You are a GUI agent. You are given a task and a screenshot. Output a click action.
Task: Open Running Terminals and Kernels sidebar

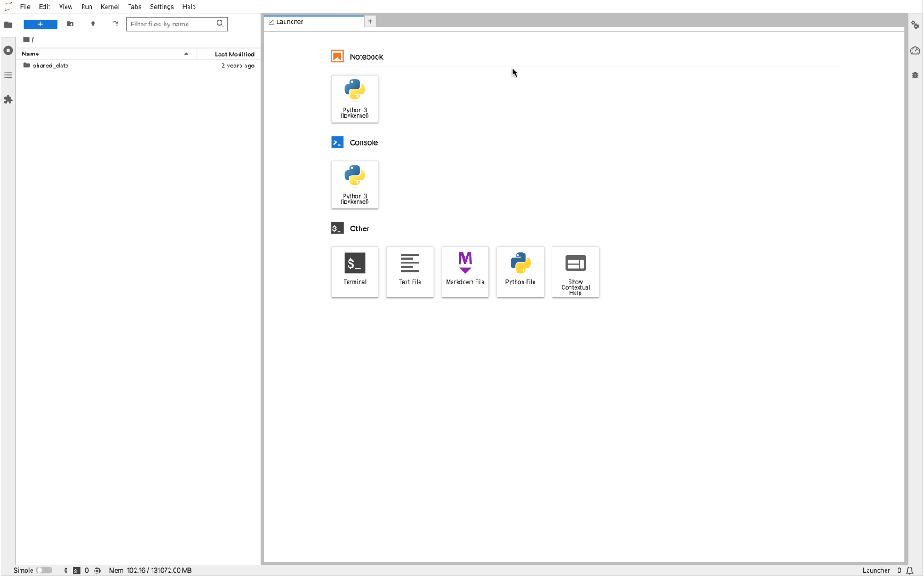pyautogui.click(x=9, y=50)
